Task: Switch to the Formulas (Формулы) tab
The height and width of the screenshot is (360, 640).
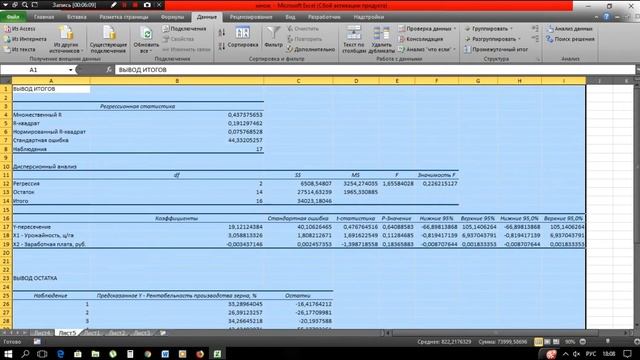Action: click(x=173, y=17)
